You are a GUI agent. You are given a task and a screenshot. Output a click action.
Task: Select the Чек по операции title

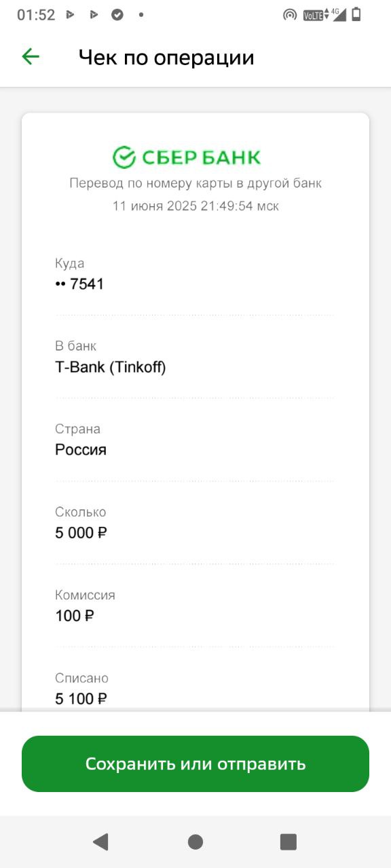pos(166,58)
